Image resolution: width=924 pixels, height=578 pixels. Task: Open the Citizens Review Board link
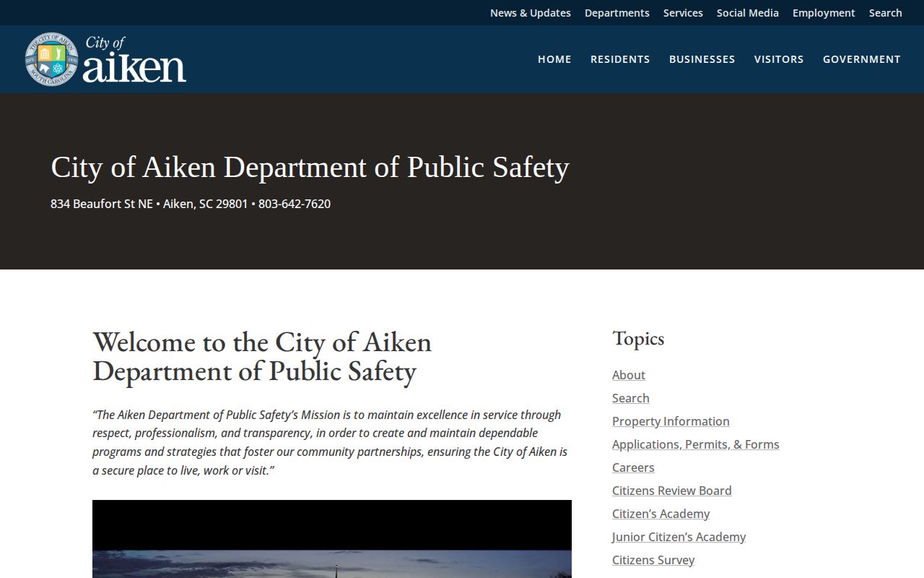coord(672,491)
